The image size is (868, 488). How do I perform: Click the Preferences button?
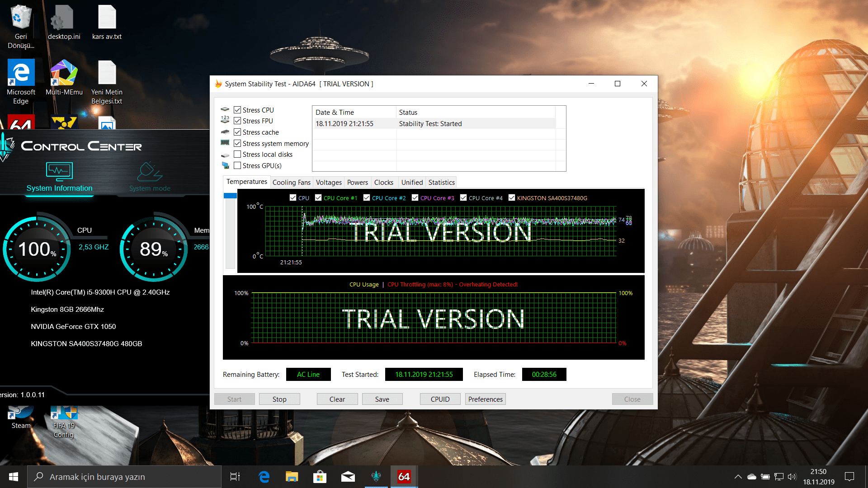tap(485, 399)
